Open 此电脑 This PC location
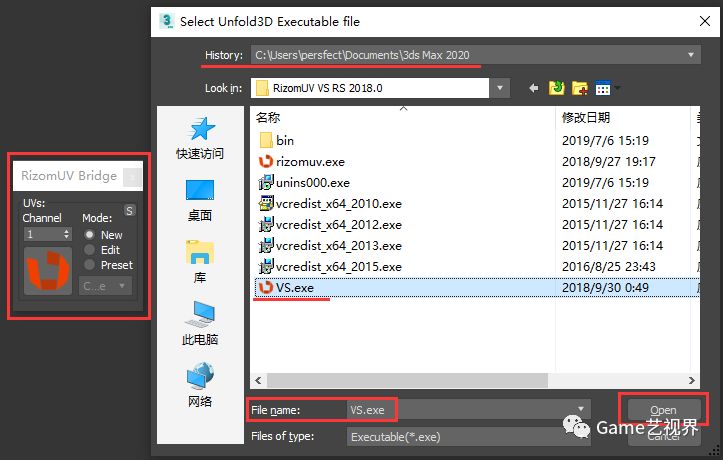 (x=200, y=323)
